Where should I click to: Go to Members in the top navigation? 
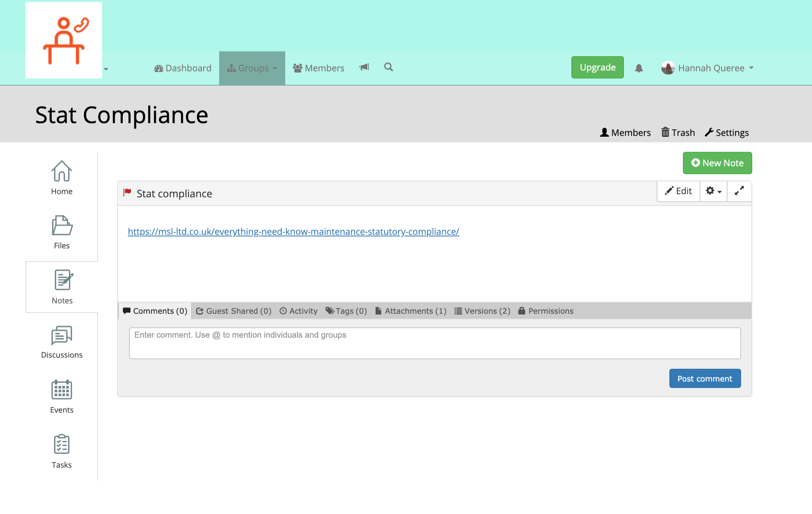tap(318, 68)
